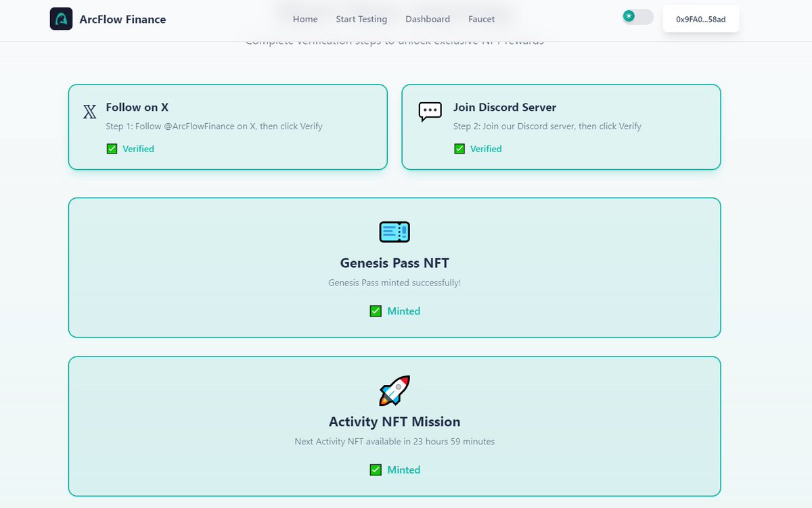This screenshot has width=812, height=508.
Task: Click Minted label in Genesis Pass card
Action: [404, 311]
